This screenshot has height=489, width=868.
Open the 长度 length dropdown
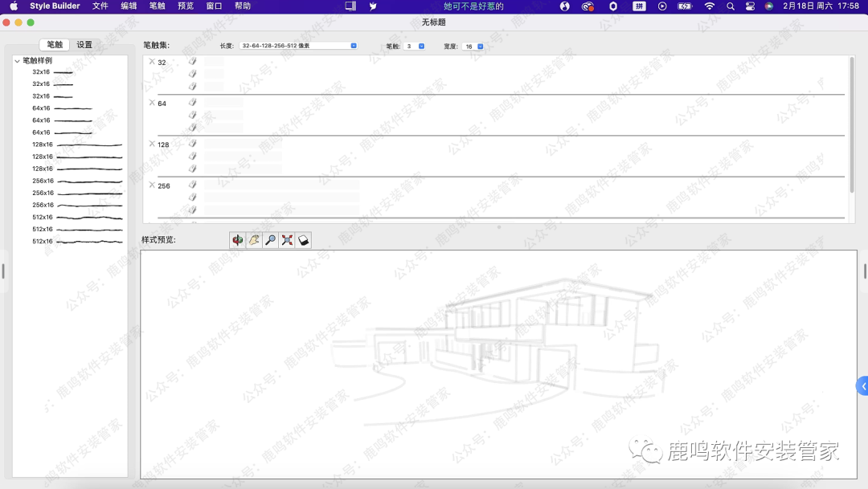coord(297,46)
